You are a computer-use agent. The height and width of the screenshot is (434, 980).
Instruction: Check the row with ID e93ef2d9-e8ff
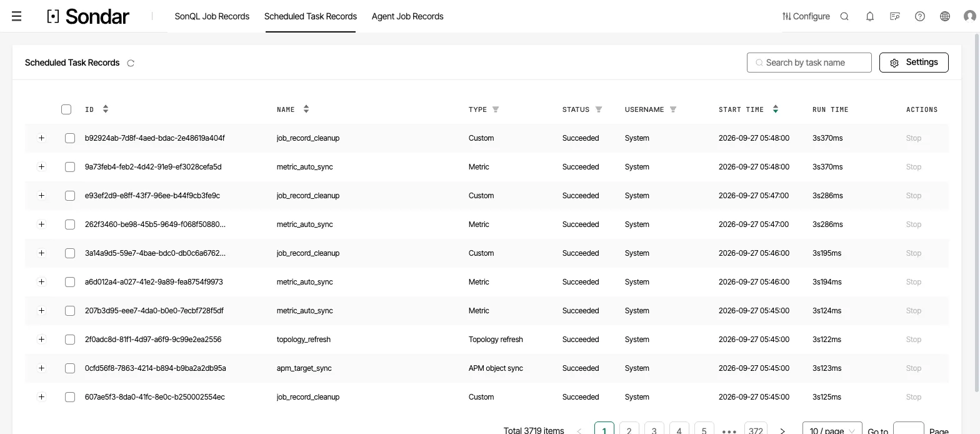pyautogui.click(x=70, y=196)
